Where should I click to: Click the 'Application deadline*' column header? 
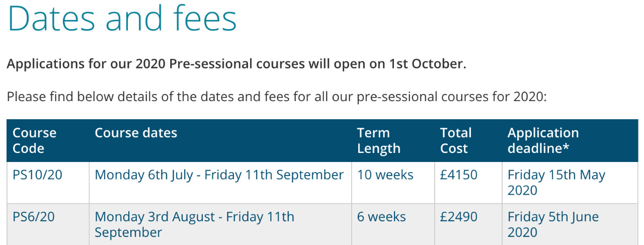tap(543, 141)
